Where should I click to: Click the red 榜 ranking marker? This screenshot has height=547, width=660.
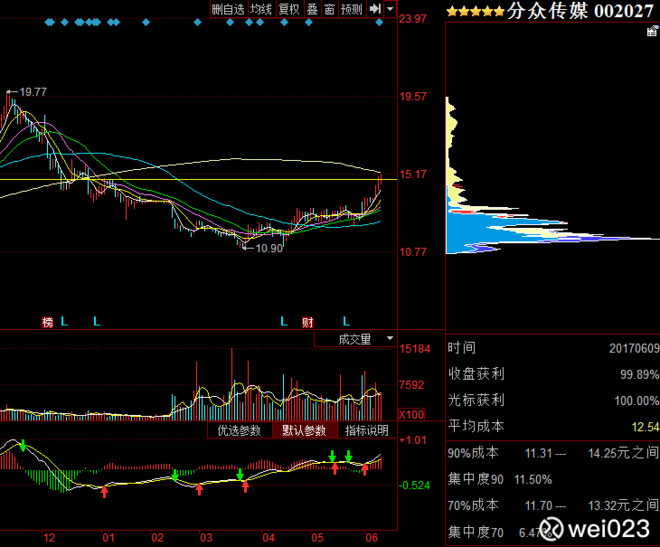(x=48, y=322)
